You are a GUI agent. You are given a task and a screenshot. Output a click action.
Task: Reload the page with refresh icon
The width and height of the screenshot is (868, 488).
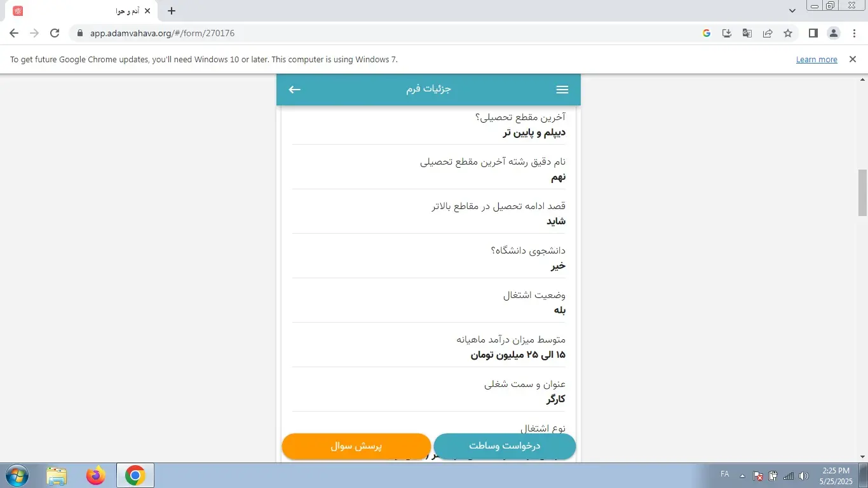point(55,33)
